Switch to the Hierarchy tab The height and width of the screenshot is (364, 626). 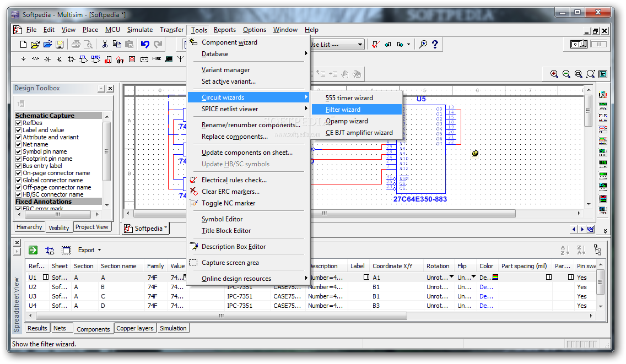[x=29, y=227]
